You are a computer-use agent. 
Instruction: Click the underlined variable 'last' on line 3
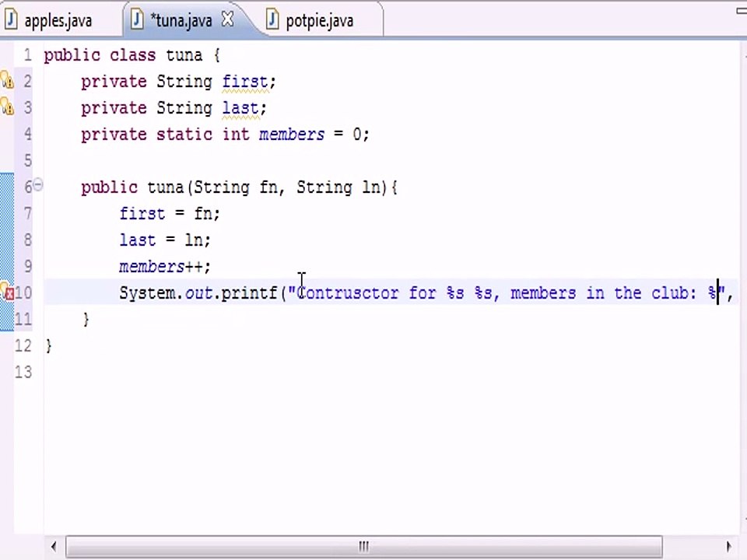240,108
